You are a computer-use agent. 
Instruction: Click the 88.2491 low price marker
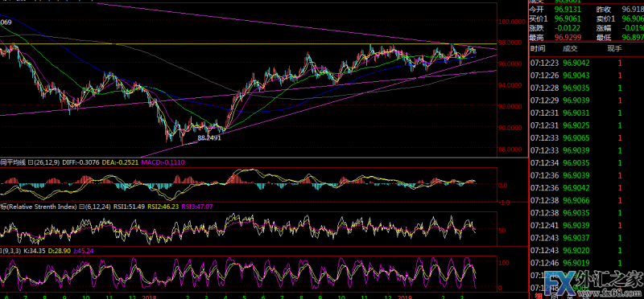(x=209, y=138)
